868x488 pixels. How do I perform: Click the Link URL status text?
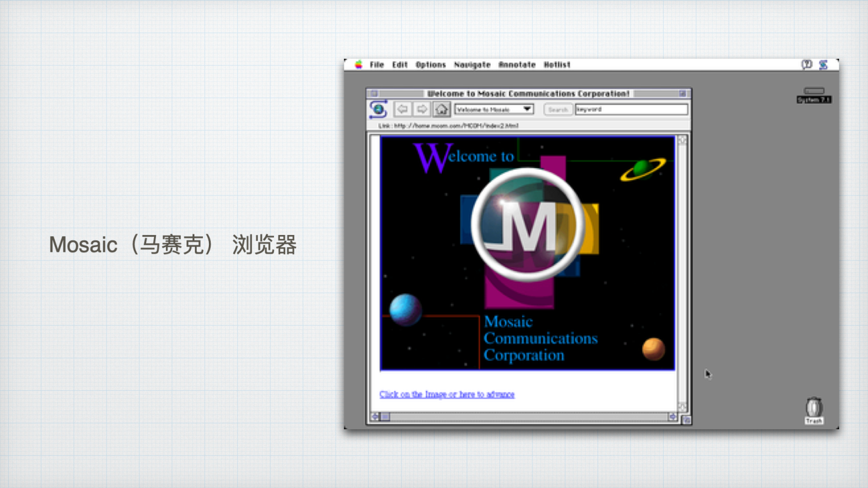click(x=448, y=126)
